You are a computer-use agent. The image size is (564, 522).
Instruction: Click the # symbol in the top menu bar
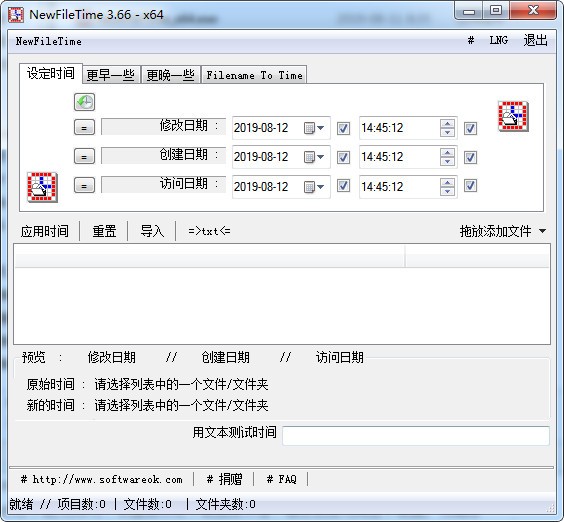click(470, 40)
